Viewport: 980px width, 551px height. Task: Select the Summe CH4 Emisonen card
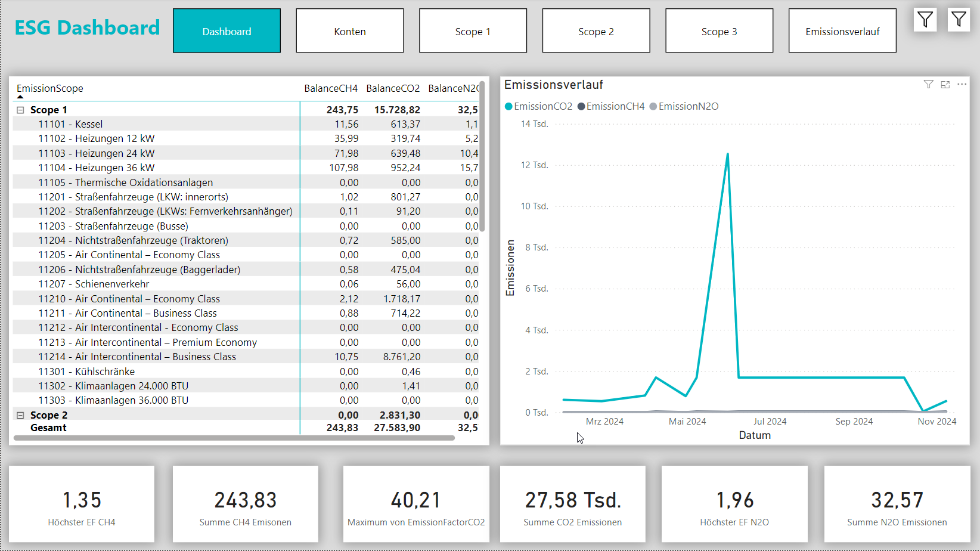(x=246, y=504)
